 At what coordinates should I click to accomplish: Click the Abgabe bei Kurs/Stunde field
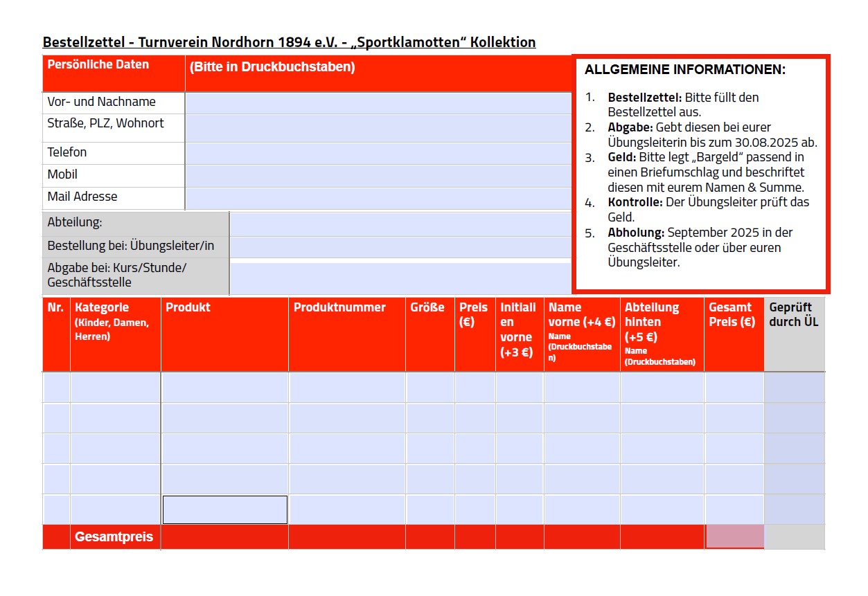pyautogui.click(x=400, y=278)
